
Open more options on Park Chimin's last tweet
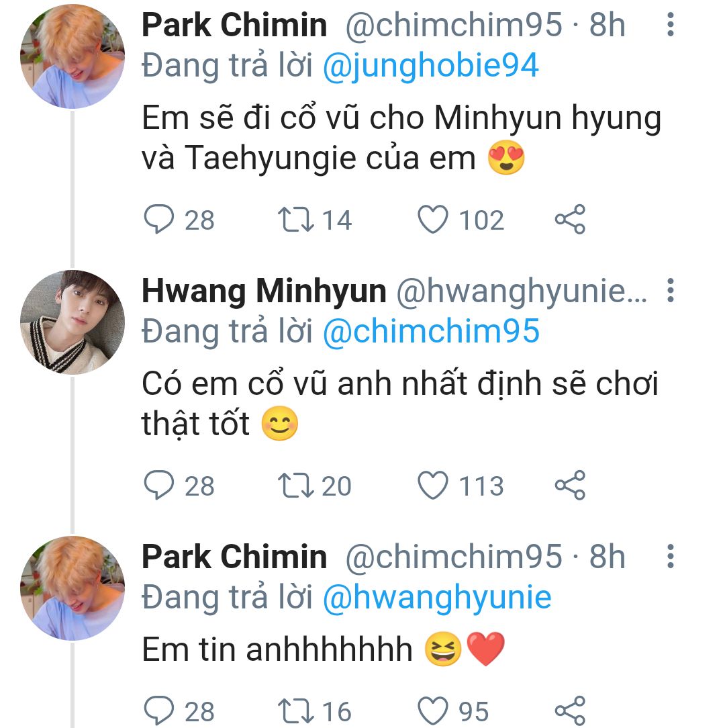coord(669,557)
